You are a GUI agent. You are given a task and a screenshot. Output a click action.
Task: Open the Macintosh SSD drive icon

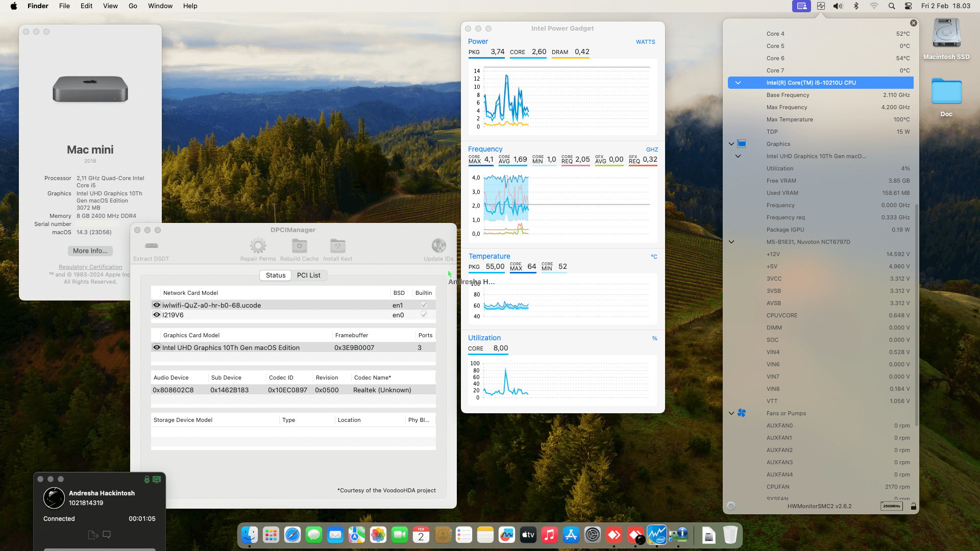(946, 34)
